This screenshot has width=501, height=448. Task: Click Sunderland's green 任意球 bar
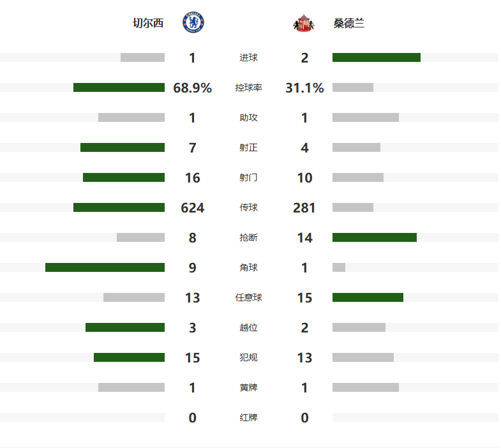tap(368, 297)
